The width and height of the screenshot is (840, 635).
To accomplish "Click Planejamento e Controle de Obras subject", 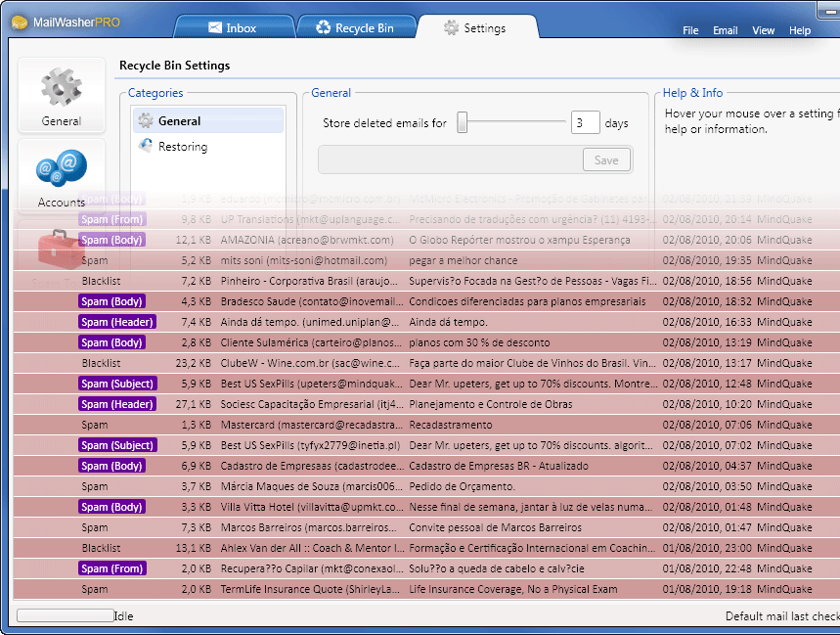I will click(491, 404).
